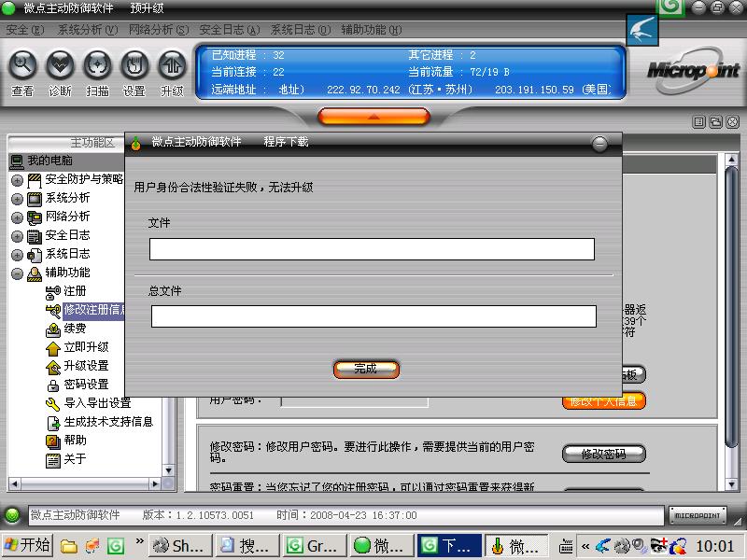Screen dimensions: 747x560
Task: Click the 帮助 icon in the tree
Action: pyautogui.click(x=53, y=441)
